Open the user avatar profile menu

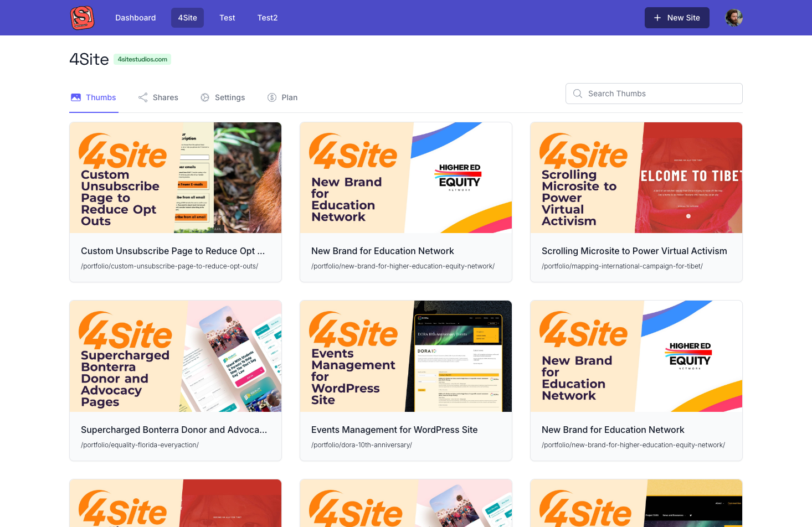[734, 18]
